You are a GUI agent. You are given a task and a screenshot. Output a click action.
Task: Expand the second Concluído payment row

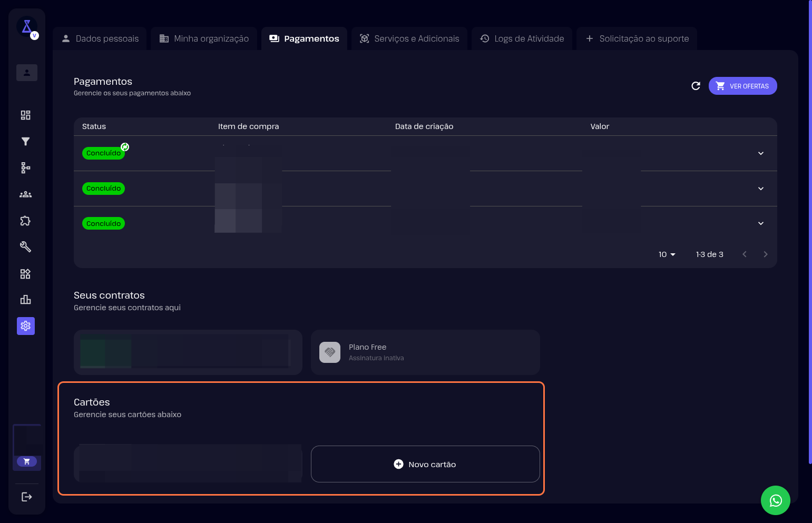760,189
